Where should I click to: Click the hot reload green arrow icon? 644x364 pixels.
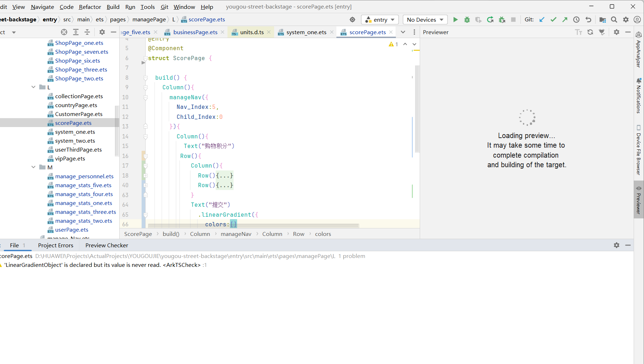pos(490,20)
